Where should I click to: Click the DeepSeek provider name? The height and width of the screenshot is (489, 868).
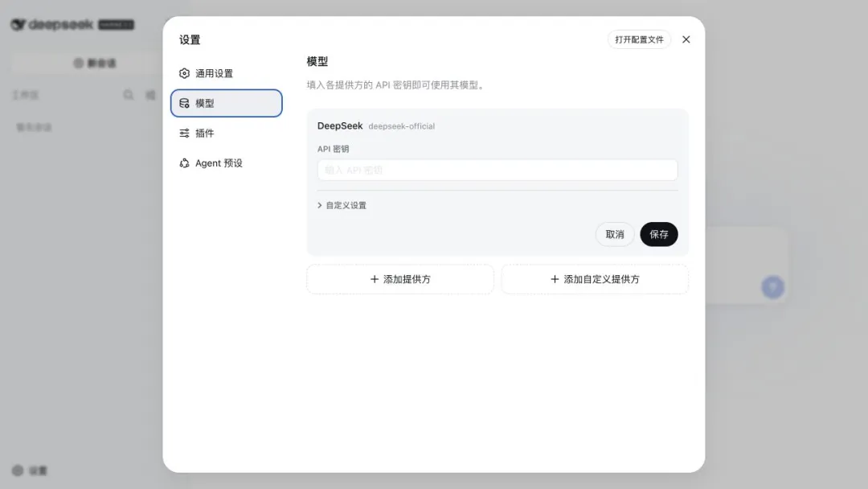tap(340, 125)
